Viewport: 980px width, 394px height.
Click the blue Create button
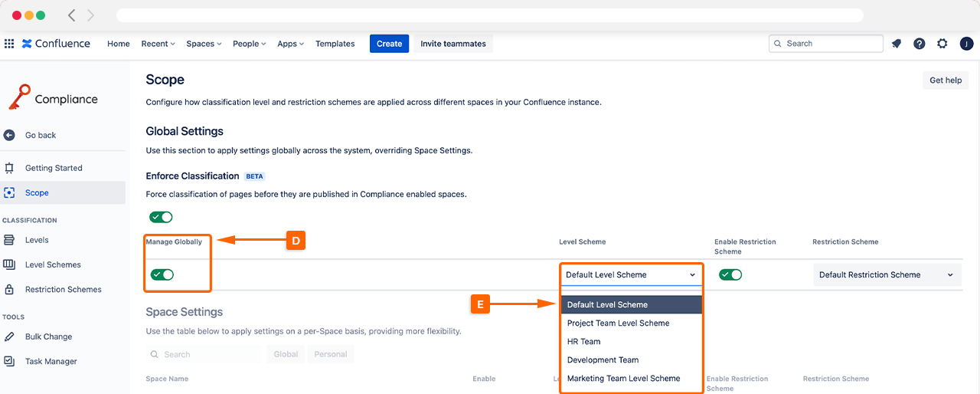coord(389,44)
